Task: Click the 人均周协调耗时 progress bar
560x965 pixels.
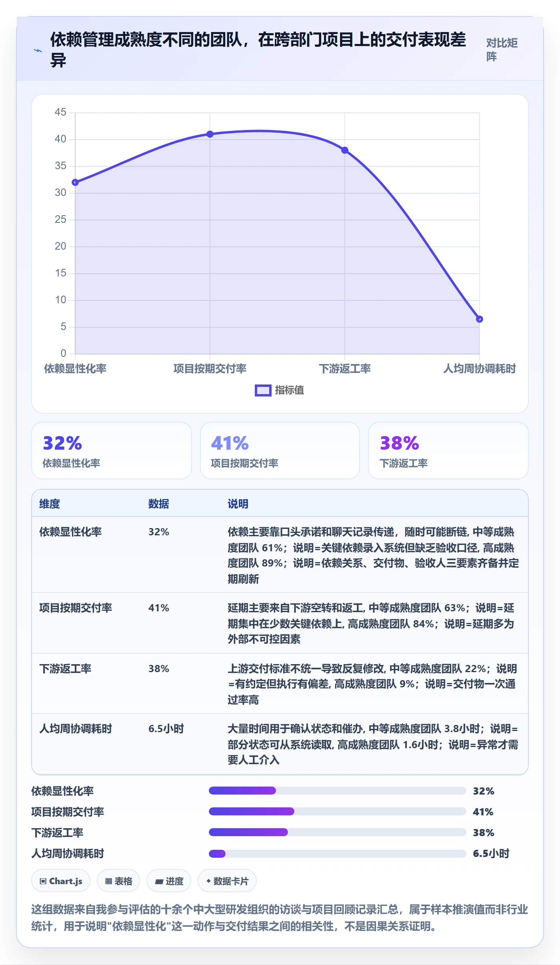Action: [x=337, y=854]
